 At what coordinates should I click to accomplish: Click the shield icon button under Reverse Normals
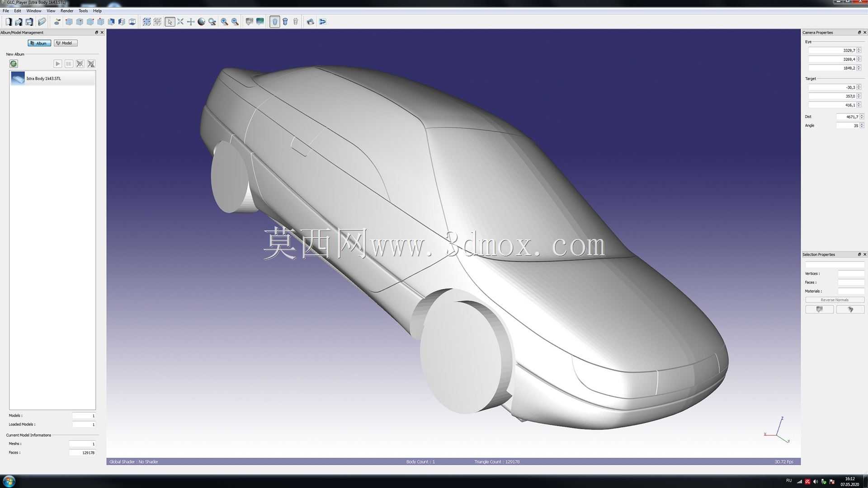(x=820, y=310)
